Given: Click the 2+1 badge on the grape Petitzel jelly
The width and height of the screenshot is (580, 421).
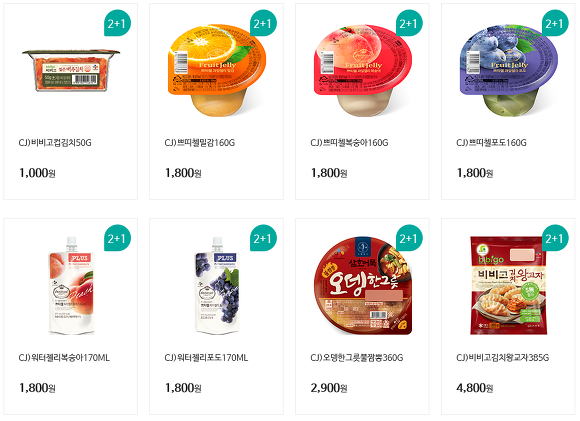Looking at the screenshot, I should pyautogui.click(x=555, y=23).
